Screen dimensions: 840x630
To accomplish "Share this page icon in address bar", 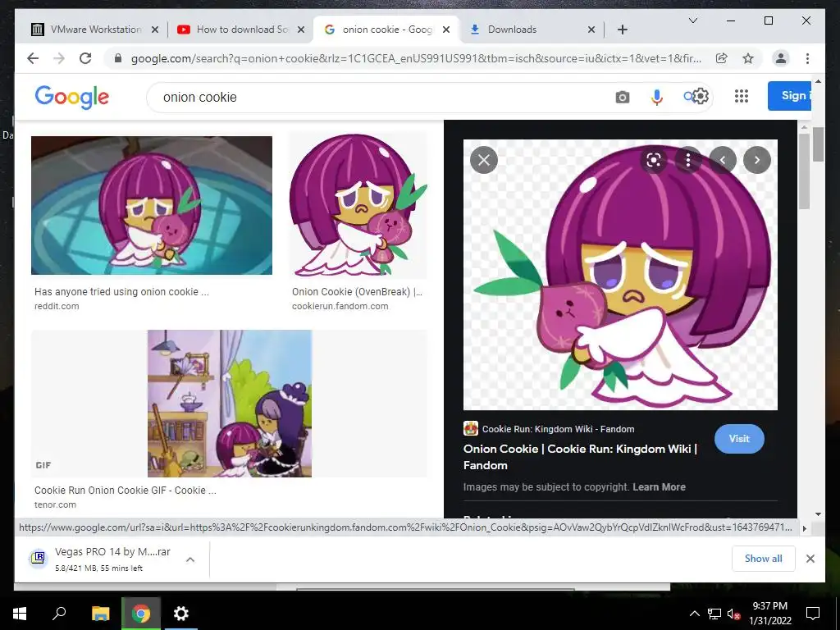I will coord(722,58).
